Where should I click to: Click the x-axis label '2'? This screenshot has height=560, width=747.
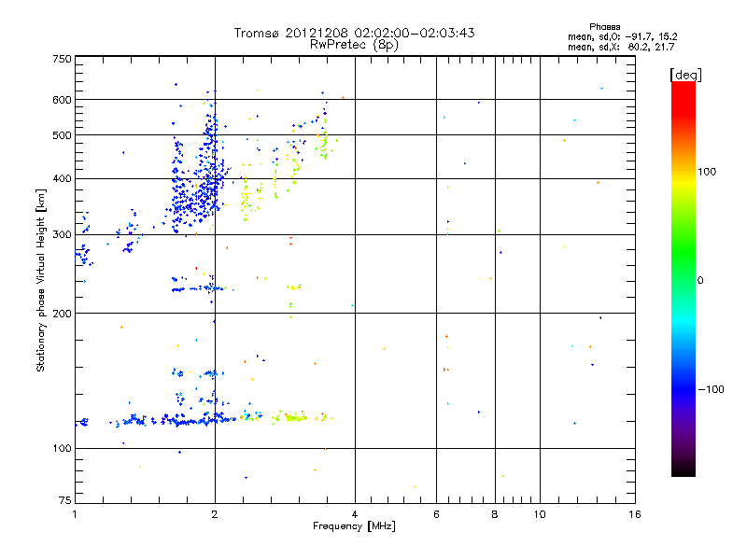[x=215, y=514]
